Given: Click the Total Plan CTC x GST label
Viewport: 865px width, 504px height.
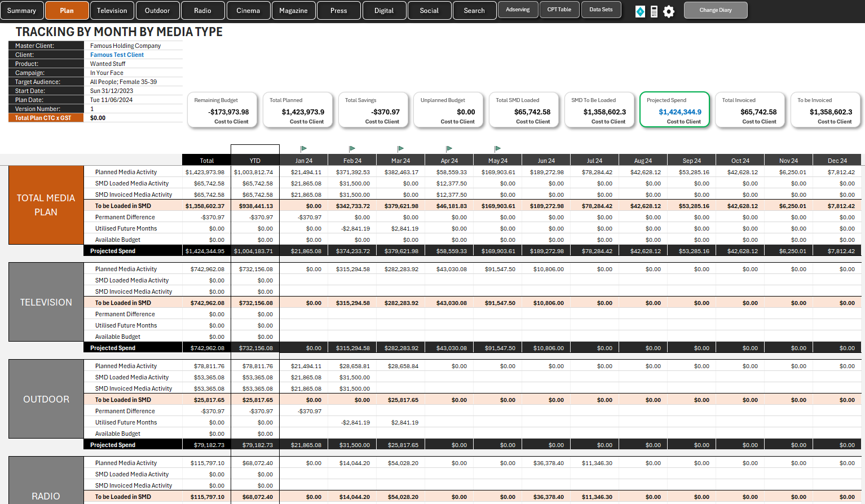Looking at the screenshot, I should point(43,118).
